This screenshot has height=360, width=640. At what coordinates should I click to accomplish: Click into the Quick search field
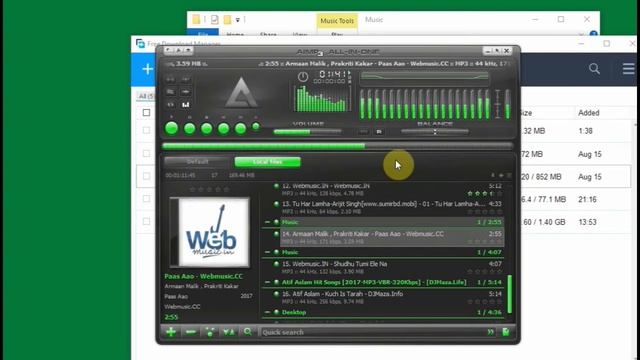click(373, 332)
